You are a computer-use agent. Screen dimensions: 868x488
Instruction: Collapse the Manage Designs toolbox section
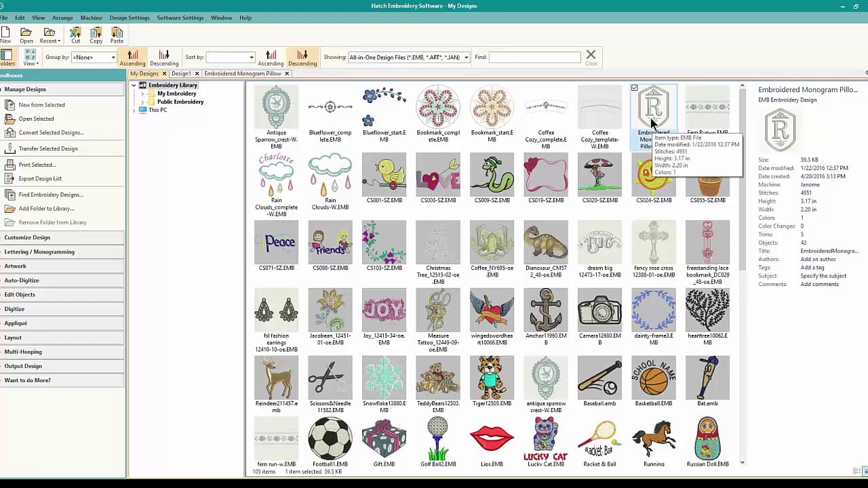click(x=62, y=89)
